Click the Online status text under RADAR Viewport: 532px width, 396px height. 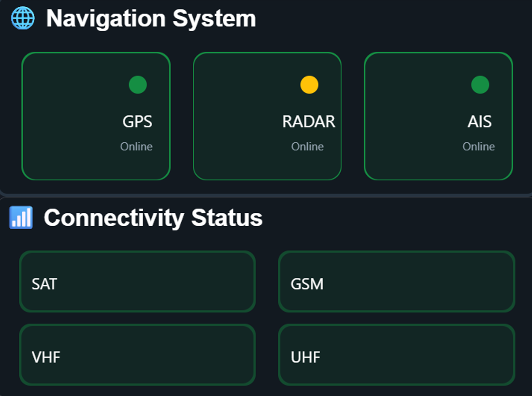point(307,147)
